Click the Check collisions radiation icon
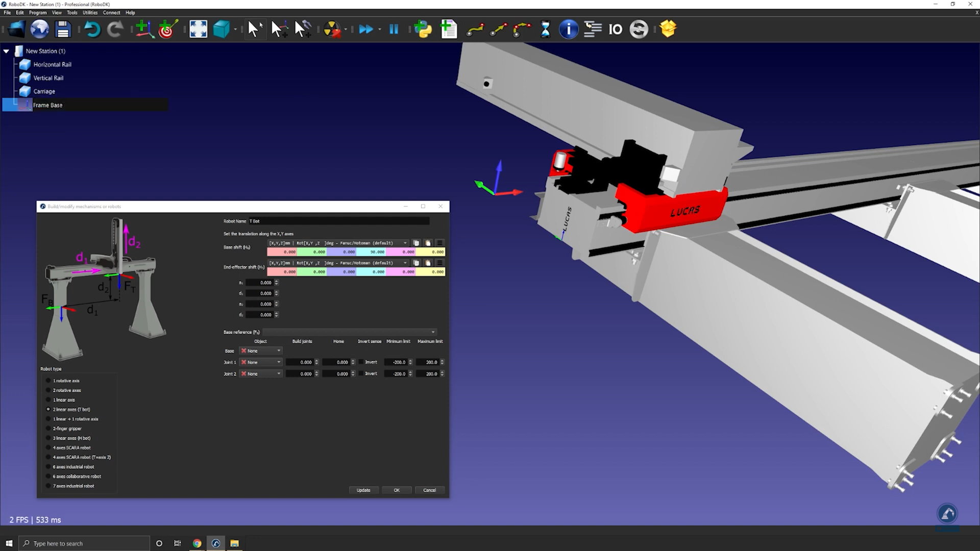The height and width of the screenshot is (551, 980). coord(332,29)
